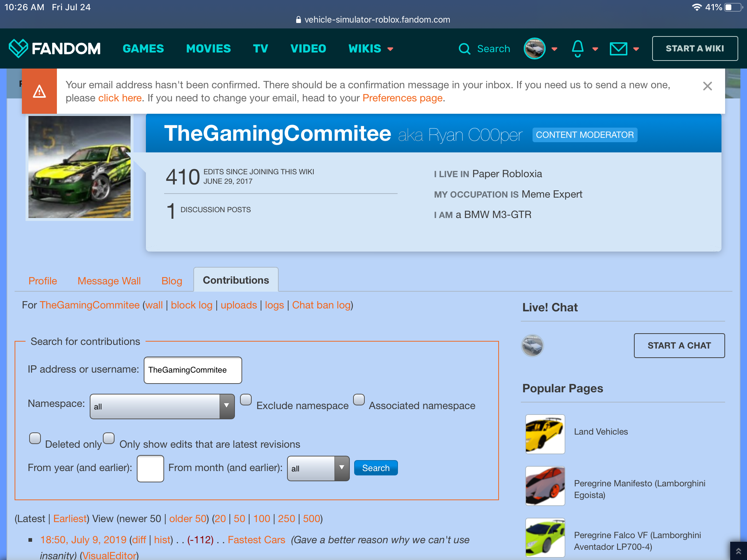
Task: Switch to the Message Wall tab
Action: (x=109, y=281)
